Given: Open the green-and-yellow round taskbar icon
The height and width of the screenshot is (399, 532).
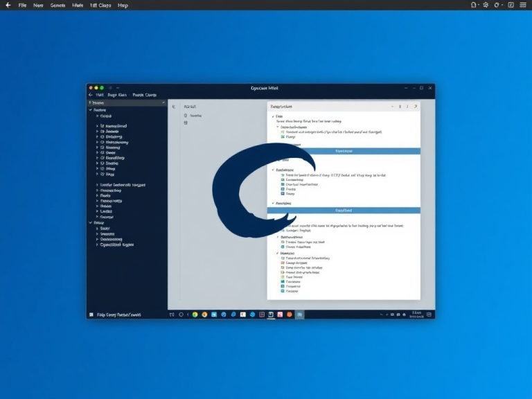Looking at the screenshot, I should [195, 314].
